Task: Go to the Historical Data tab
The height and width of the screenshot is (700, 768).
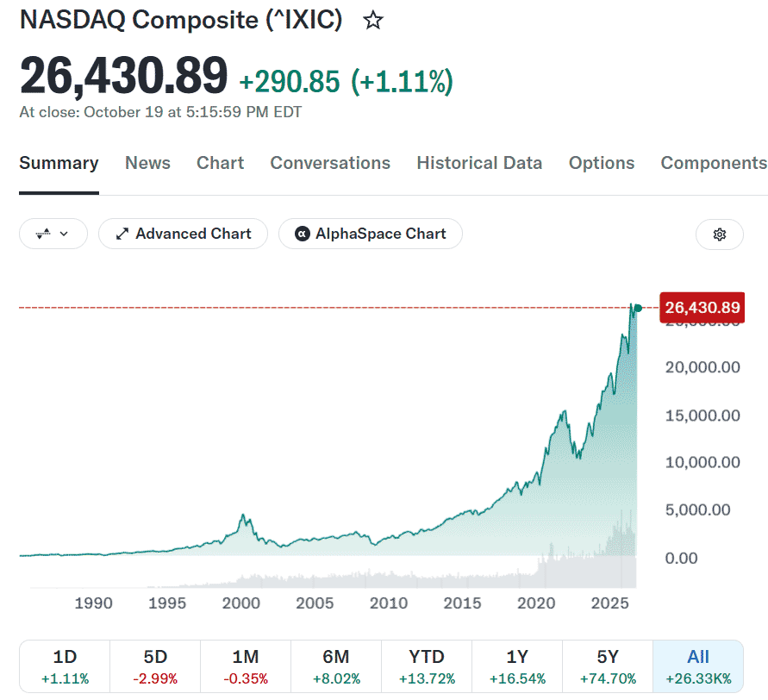Action: (479, 163)
